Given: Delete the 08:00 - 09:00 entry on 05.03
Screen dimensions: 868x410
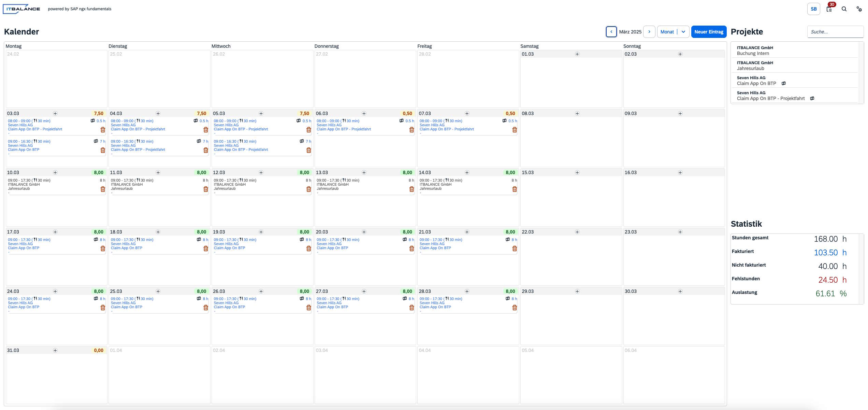Looking at the screenshot, I should (x=309, y=130).
